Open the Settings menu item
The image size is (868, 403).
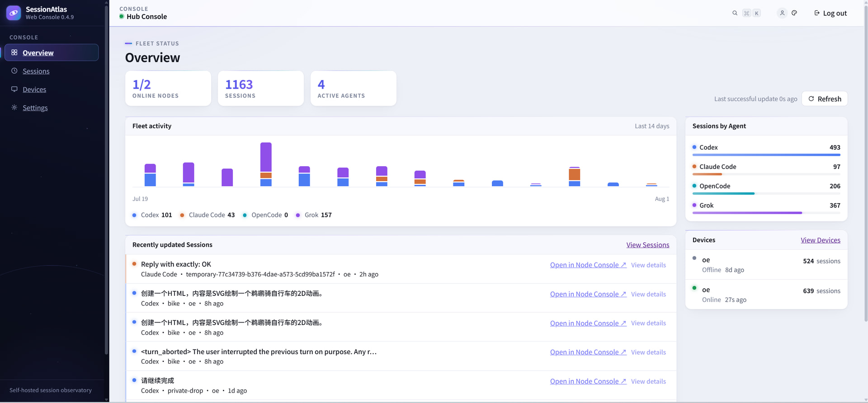point(35,108)
